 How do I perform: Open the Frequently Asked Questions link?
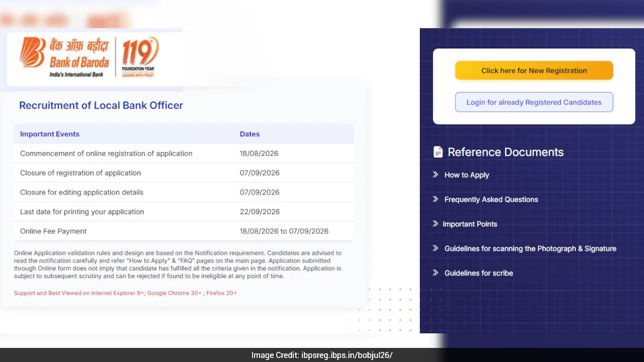(x=491, y=200)
